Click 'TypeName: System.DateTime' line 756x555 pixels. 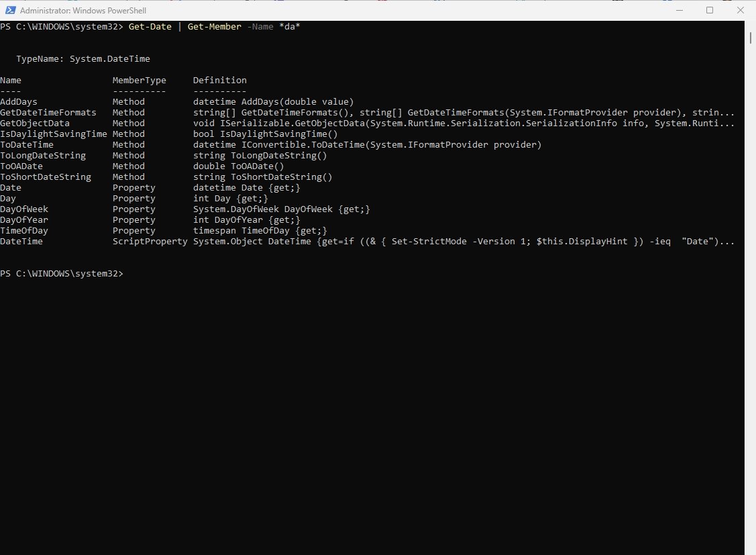[x=83, y=59]
